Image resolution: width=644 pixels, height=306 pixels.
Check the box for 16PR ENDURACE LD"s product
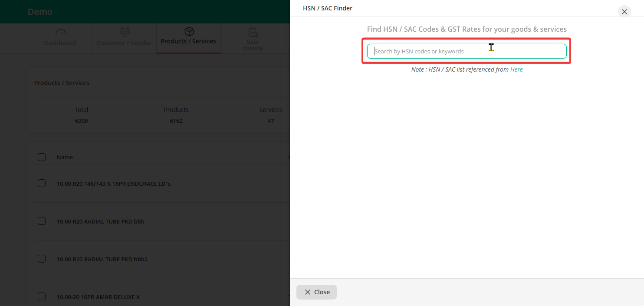[x=42, y=183]
